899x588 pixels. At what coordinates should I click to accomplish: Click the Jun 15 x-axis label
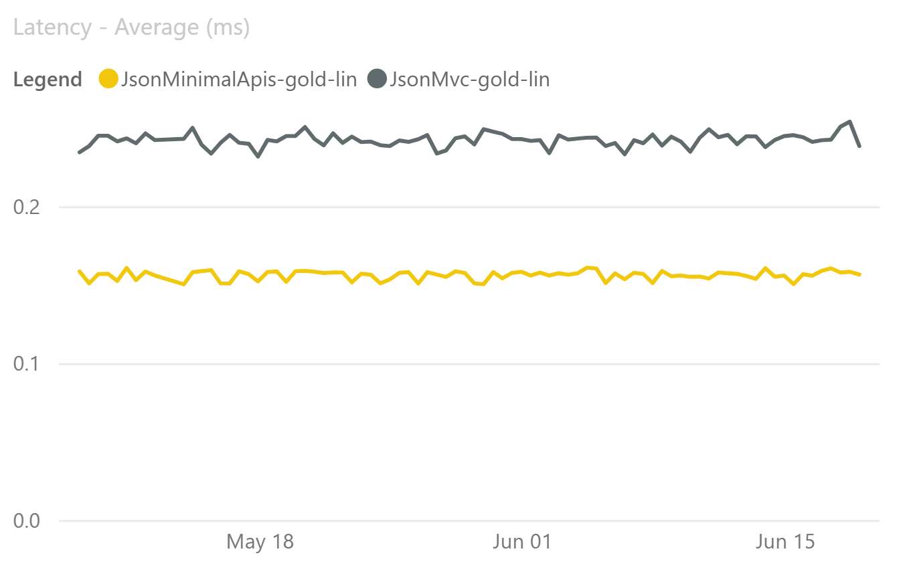pyautogui.click(x=785, y=541)
